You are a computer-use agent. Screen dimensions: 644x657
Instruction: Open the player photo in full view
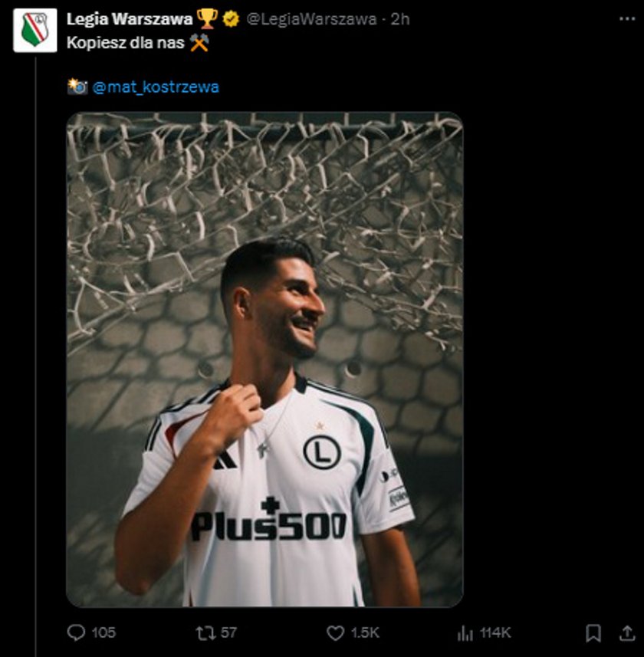[x=264, y=360]
